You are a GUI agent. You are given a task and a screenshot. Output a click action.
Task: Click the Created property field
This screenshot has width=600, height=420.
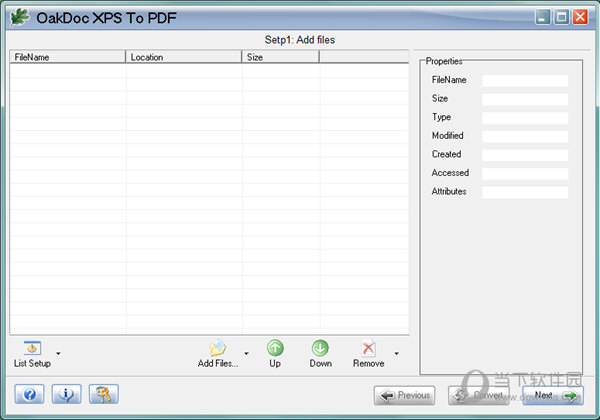(525, 155)
